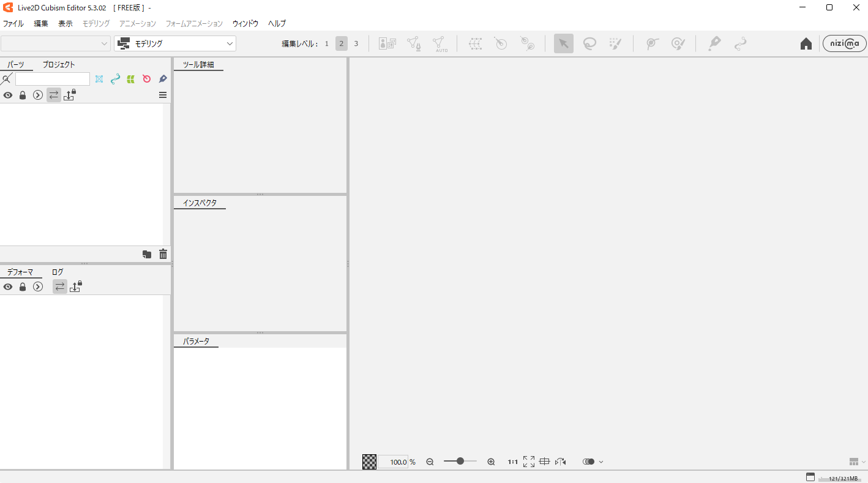Zoom in with magnifier plus icon
Screen dimensions: 868x483
491,462
